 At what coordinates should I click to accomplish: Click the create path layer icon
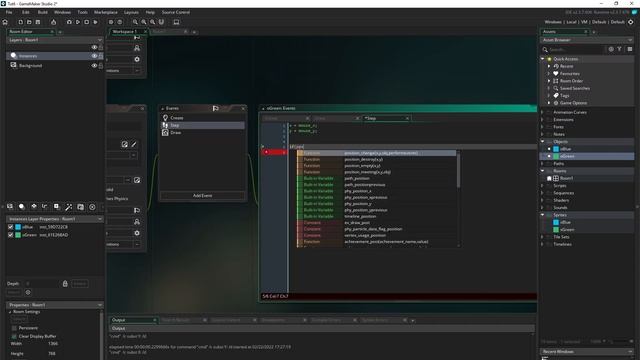45,207
